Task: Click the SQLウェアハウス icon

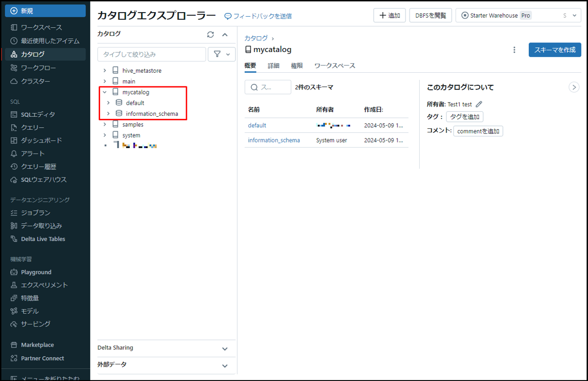Action: pos(14,180)
